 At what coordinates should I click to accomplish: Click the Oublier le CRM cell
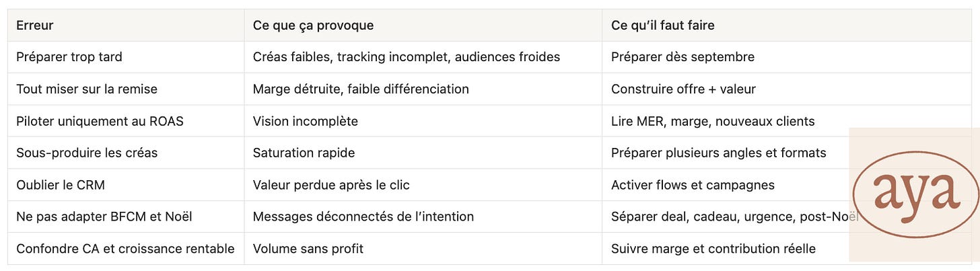point(126,185)
